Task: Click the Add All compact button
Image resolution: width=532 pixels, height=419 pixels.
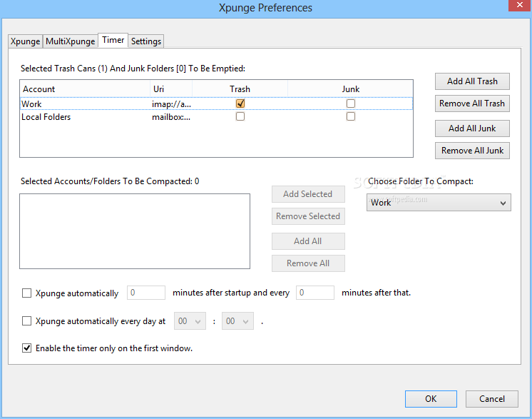Action: point(308,241)
